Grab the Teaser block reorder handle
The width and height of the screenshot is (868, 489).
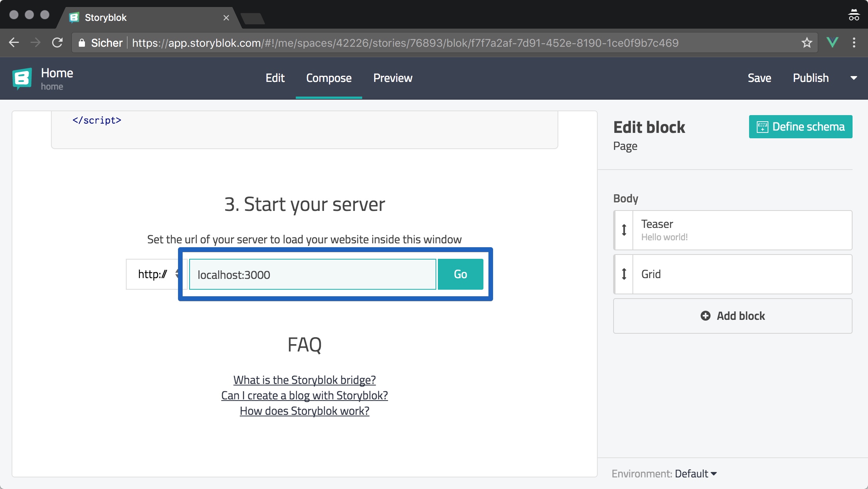click(624, 230)
